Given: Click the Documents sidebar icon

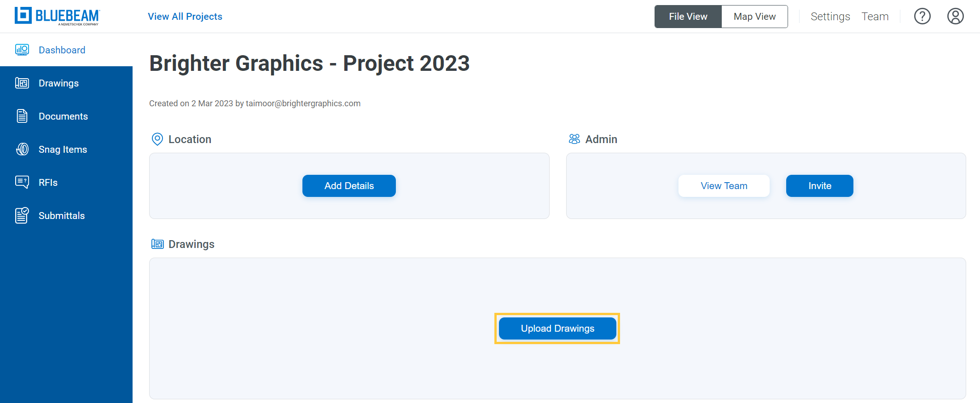Looking at the screenshot, I should (22, 116).
